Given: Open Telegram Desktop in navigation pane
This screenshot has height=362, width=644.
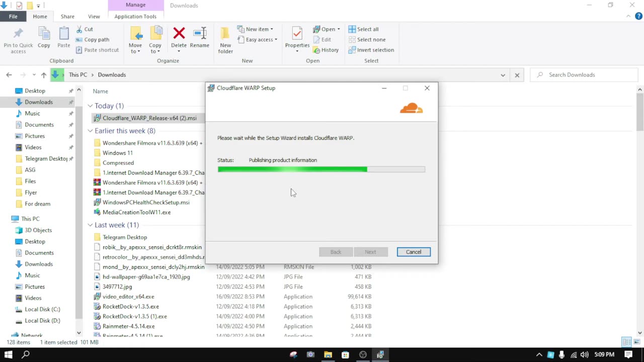Looking at the screenshot, I should pos(46,158).
